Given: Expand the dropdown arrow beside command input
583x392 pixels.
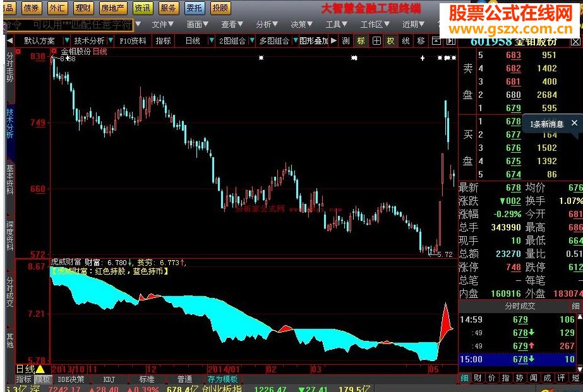Looking at the screenshot, I should tap(138, 25).
